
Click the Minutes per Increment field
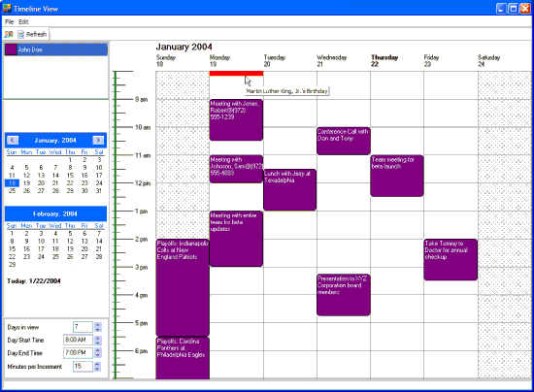(83, 366)
